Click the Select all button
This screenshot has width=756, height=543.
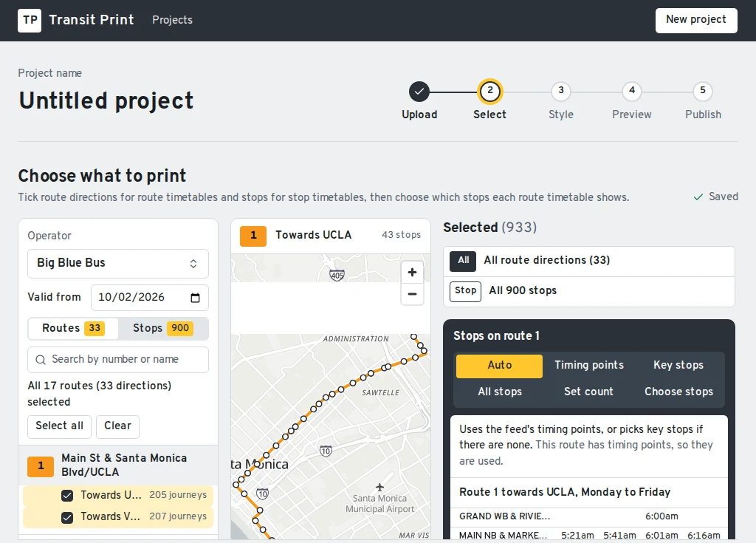59,426
